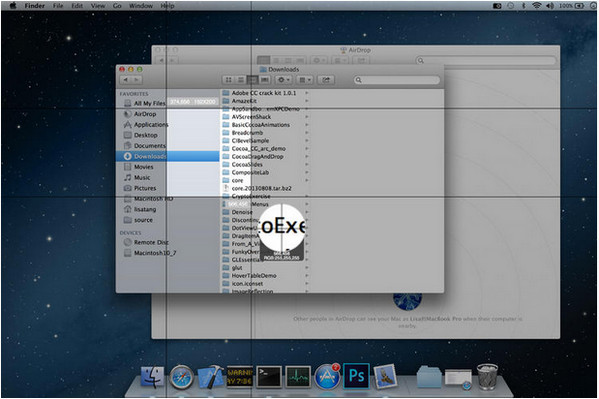Open Xcode from the Dock

pyautogui.click(x=210, y=377)
